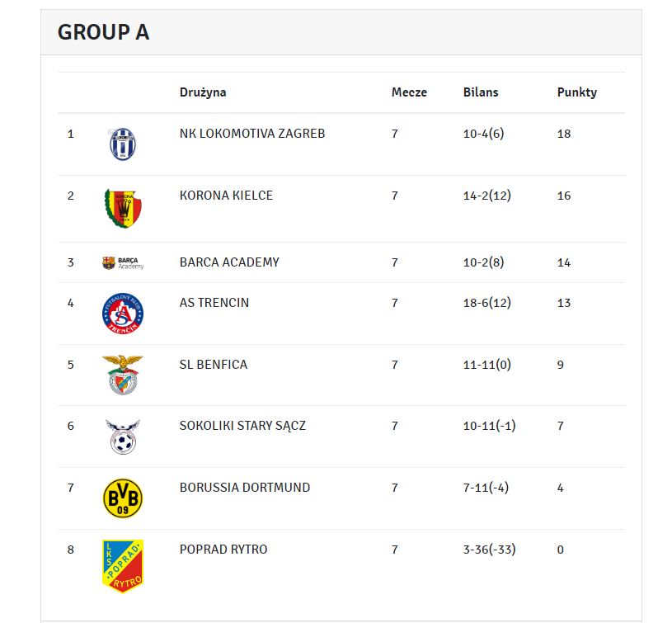Open the Barça Academy logo
The width and height of the screenshot is (672, 623).
[123, 262]
